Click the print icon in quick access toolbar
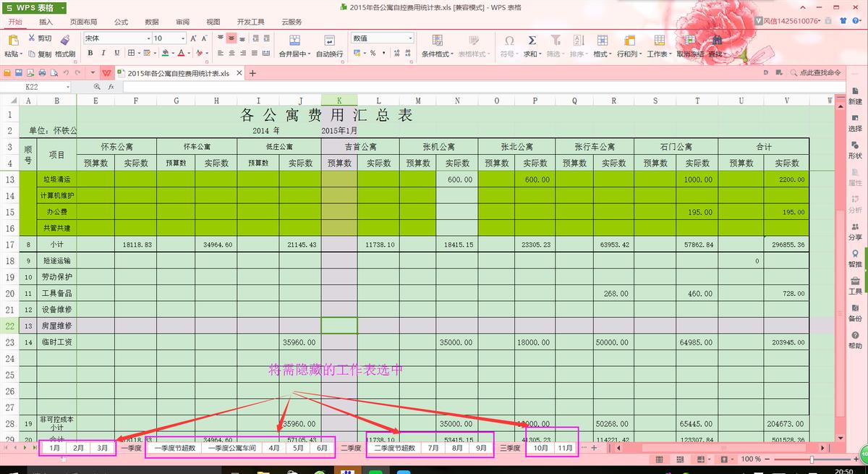This screenshot has height=474, width=868. coord(42,73)
